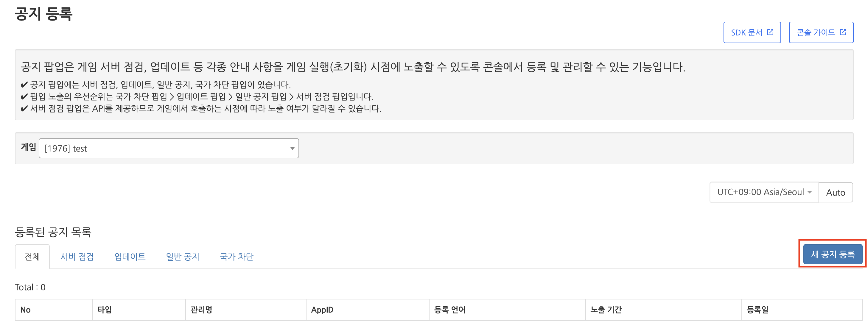Screen dimensions: 868x331
Task: Click the 노출 기간 column header
Action: point(606,310)
